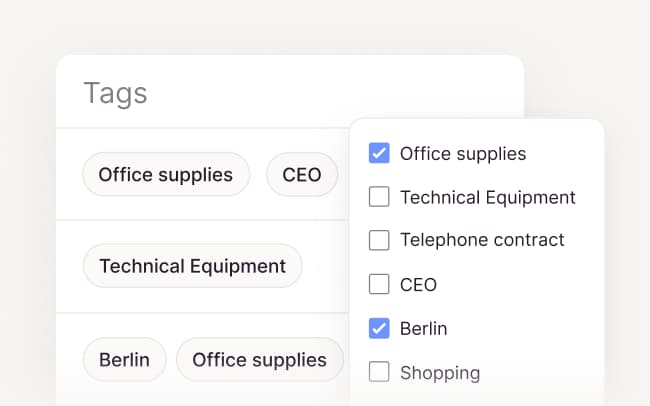
Task: Select the Technical Equipment tag chip
Action: point(192,266)
